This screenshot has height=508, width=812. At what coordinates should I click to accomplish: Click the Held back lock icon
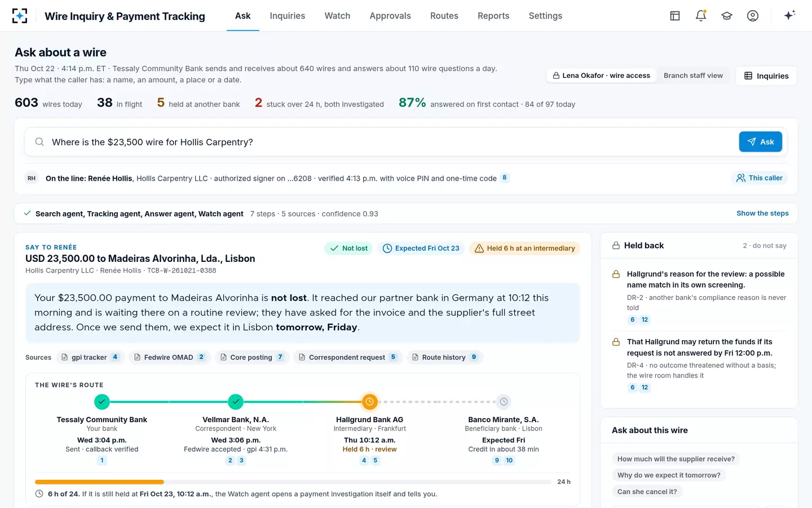point(616,246)
